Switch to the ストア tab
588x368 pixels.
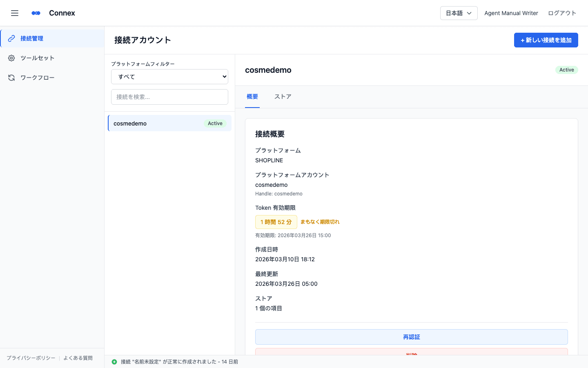click(x=283, y=97)
